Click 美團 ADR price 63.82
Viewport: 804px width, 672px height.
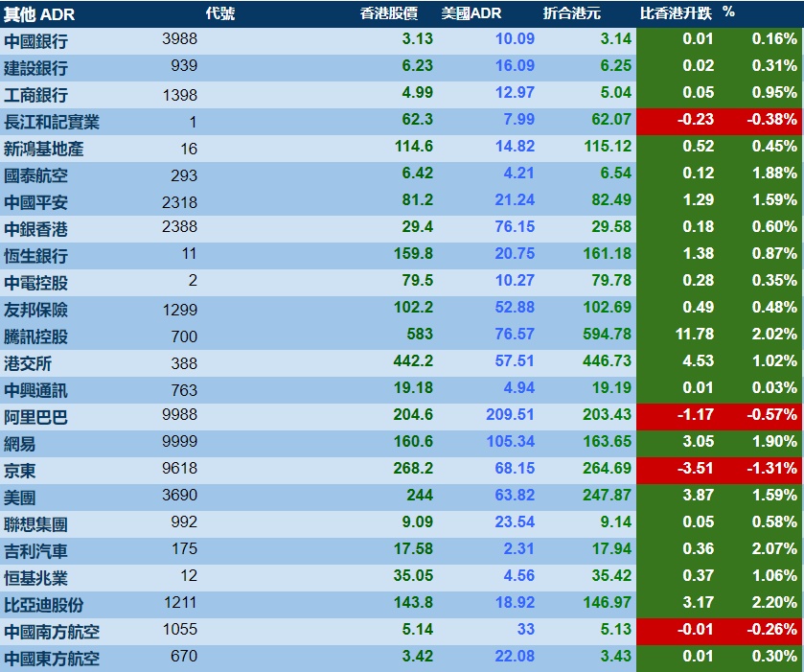click(x=515, y=495)
